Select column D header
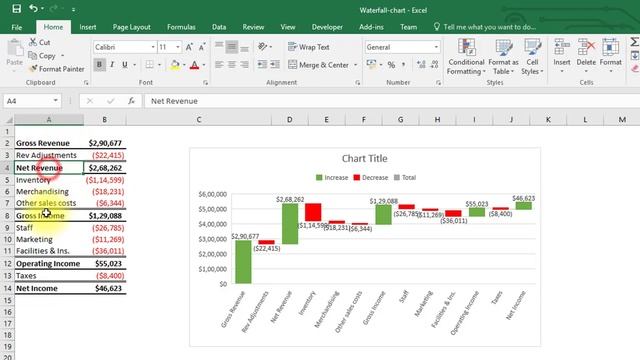 pyautogui.click(x=289, y=120)
